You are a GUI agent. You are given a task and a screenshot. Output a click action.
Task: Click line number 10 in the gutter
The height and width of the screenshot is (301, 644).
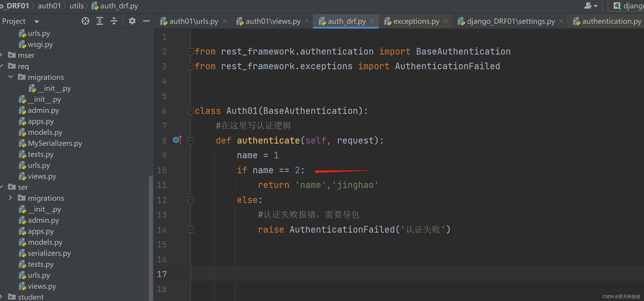pyautogui.click(x=162, y=170)
